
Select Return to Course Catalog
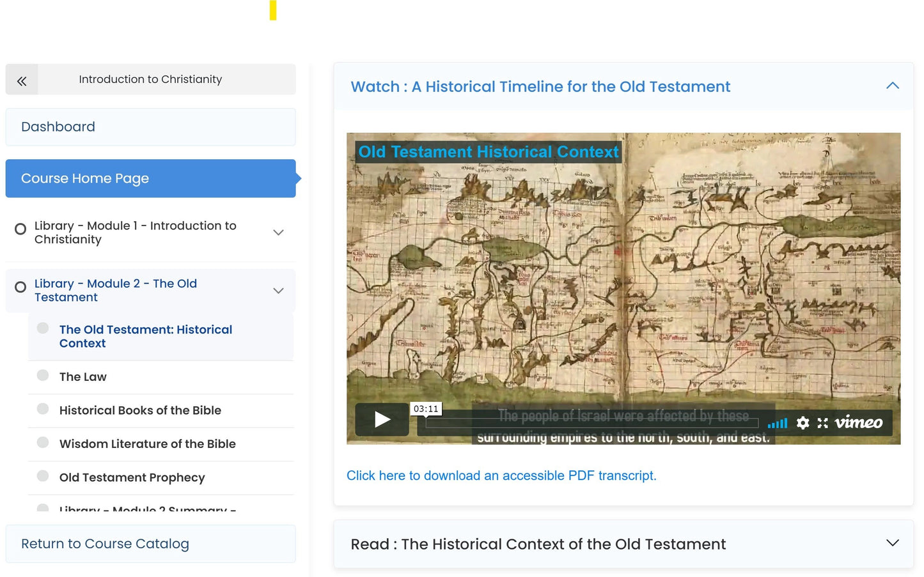(x=105, y=544)
